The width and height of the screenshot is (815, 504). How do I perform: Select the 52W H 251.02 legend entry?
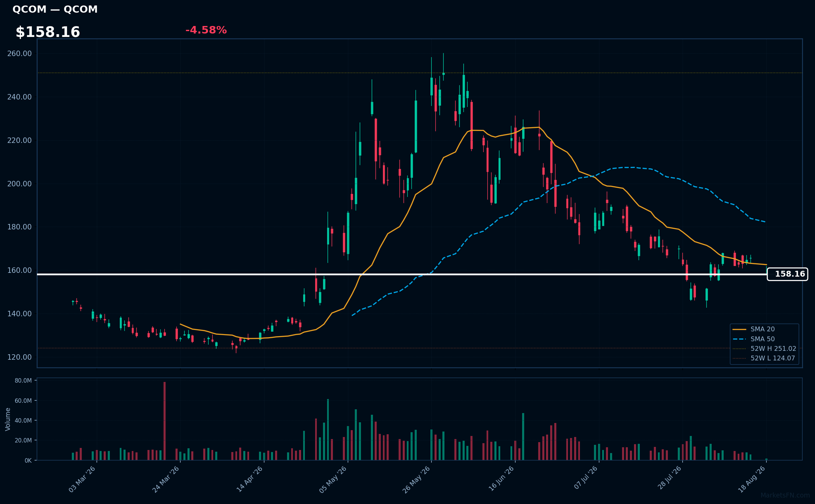click(x=764, y=348)
